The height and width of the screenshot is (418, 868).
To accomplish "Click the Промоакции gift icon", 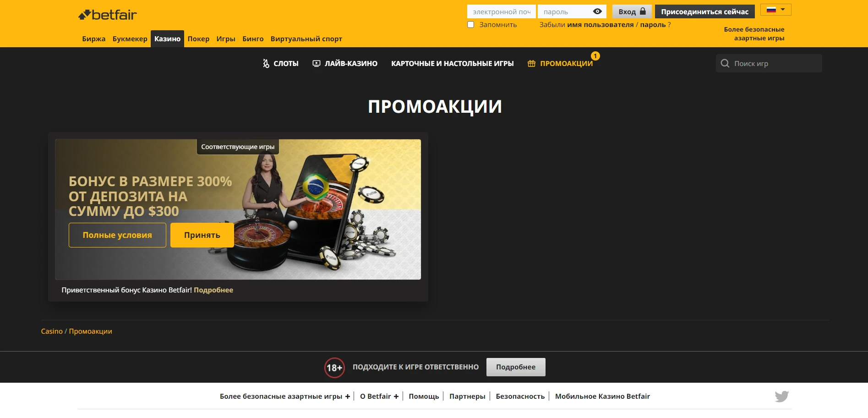I will click(x=531, y=63).
